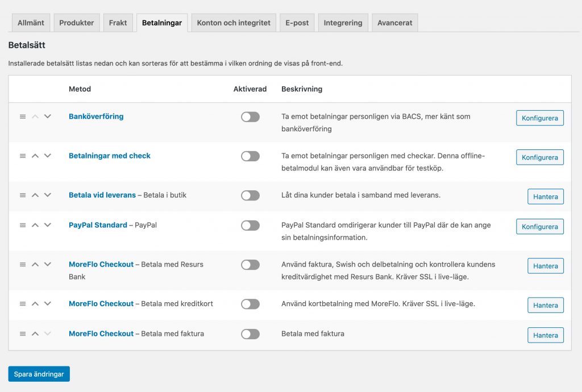Open MoreFlo Checkout link for kreditkort
The height and width of the screenshot is (392, 582).
coord(101,304)
